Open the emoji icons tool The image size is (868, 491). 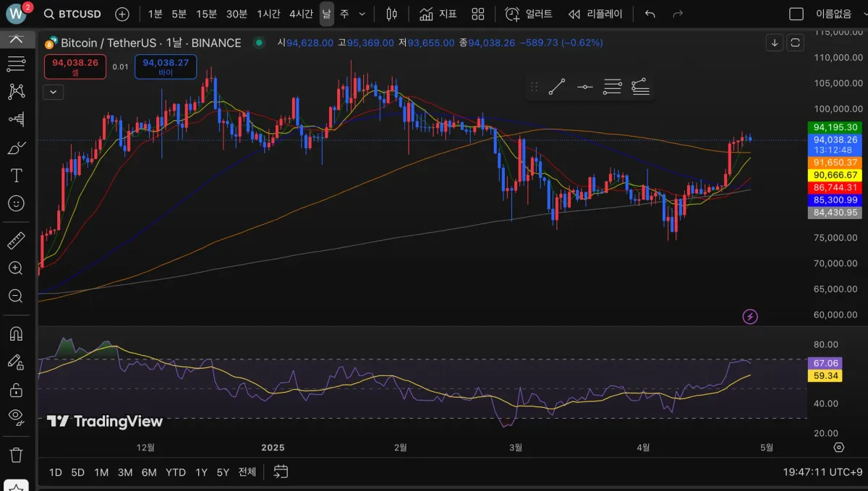coord(16,204)
